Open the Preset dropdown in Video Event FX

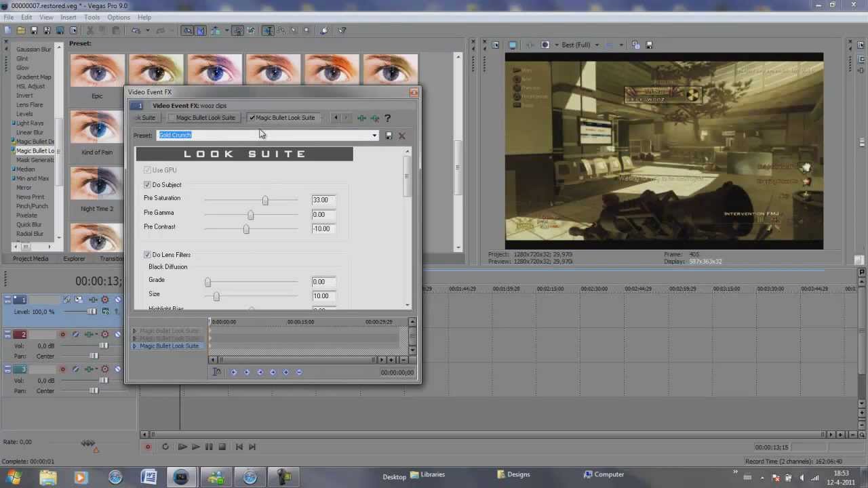coord(374,136)
